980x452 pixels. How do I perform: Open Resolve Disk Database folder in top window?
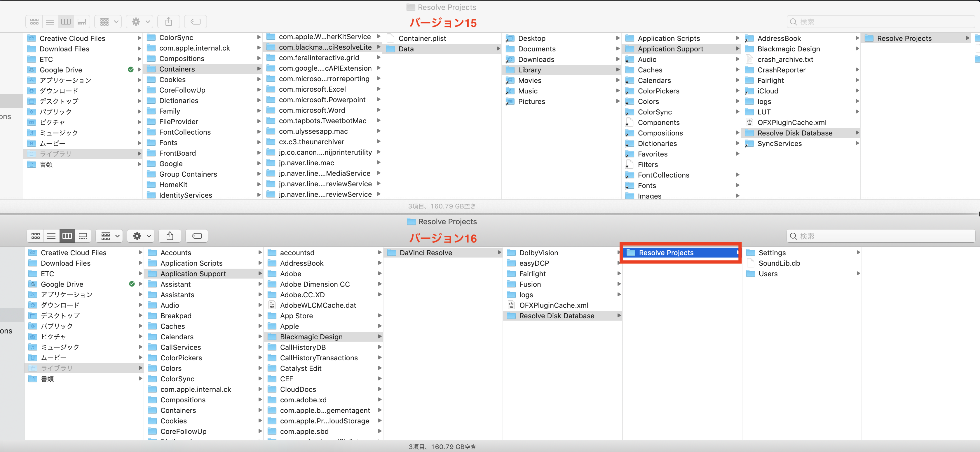click(x=794, y=133)
